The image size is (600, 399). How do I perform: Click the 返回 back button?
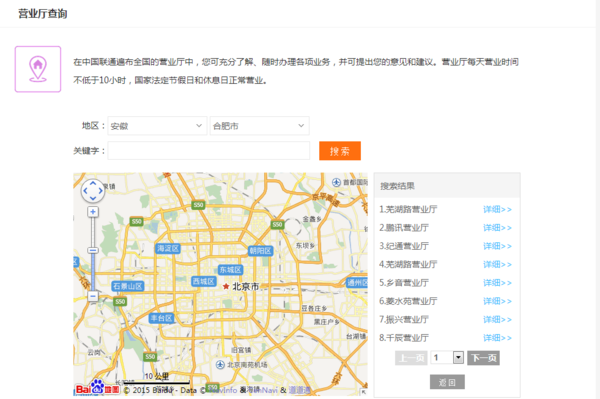click(x=447, y=382)
